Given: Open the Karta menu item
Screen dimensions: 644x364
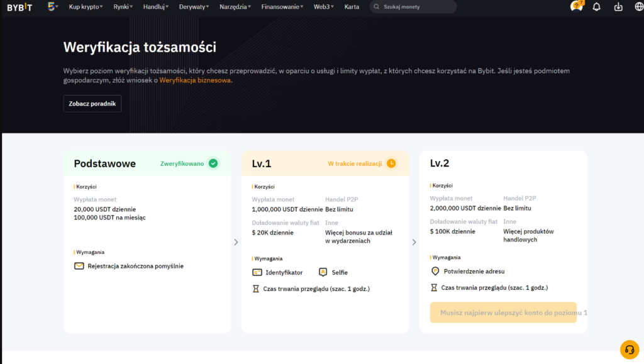Looking at the screenshot, I should pyautogui.click(x=352, y=7).
